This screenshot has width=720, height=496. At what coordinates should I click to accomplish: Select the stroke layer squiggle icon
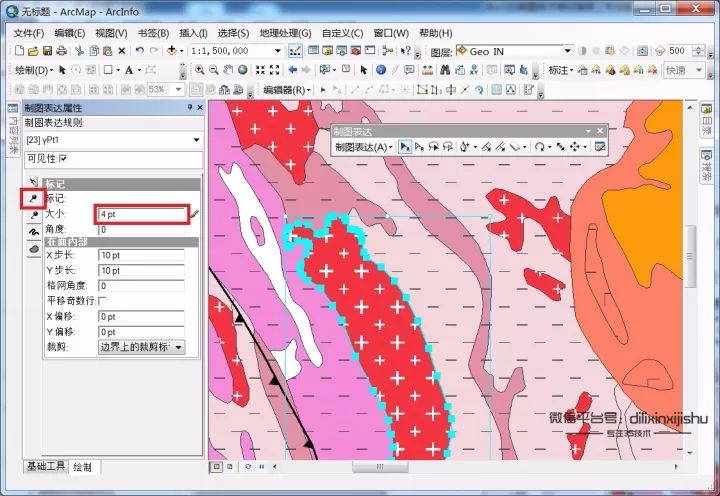click(x=34, y=232)
